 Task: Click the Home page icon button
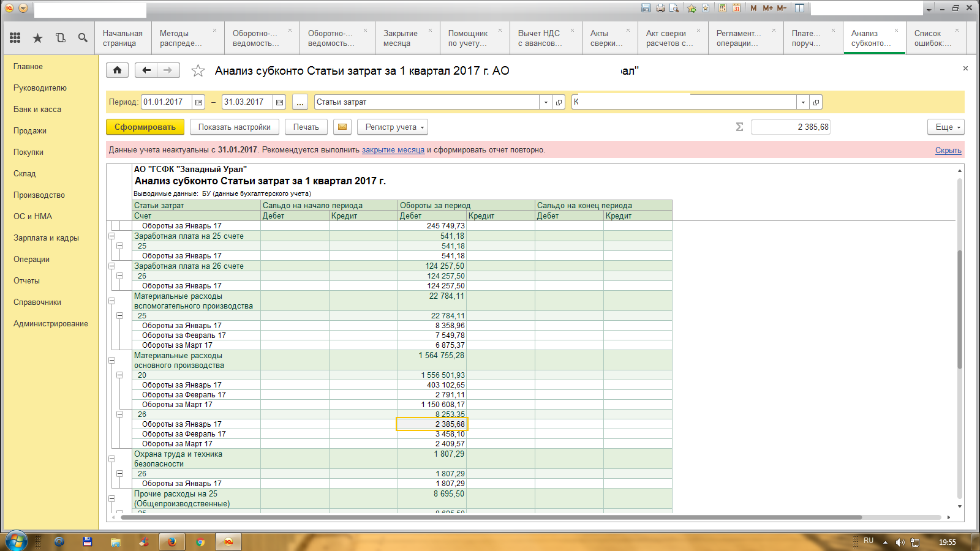[x=117, y=70]
